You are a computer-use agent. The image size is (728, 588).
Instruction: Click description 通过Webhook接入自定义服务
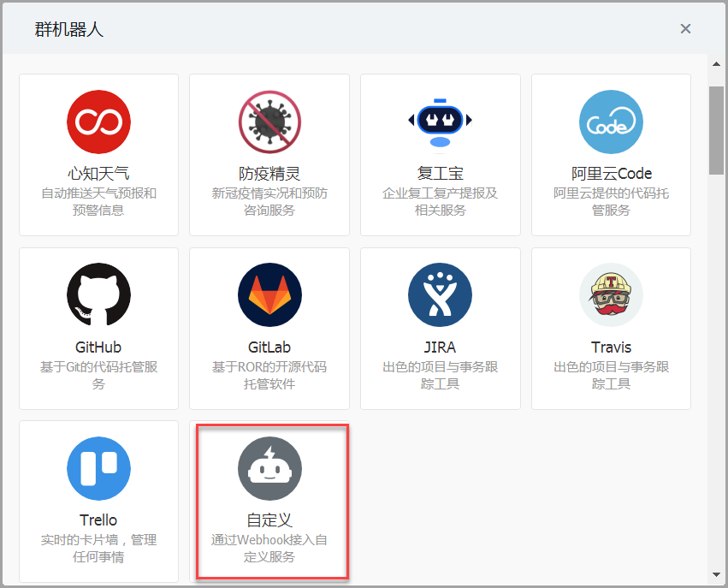269,548
